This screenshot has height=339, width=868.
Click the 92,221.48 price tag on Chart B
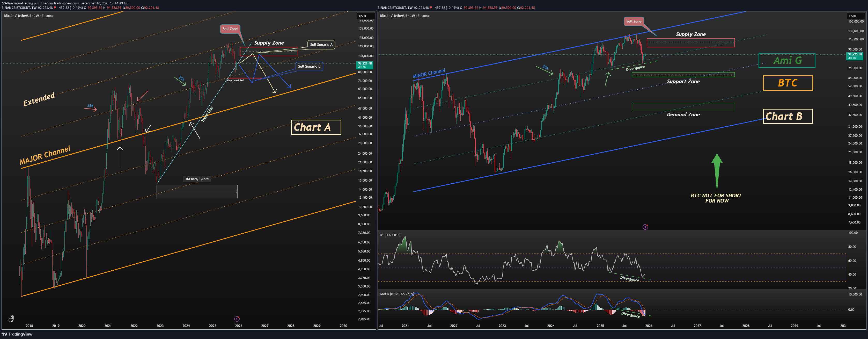coord(855,56)
